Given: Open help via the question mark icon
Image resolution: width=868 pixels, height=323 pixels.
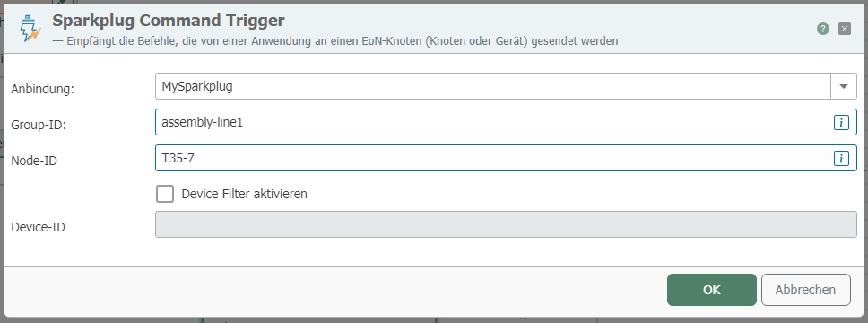Looking at the screenshot, I should coord(823,29).
